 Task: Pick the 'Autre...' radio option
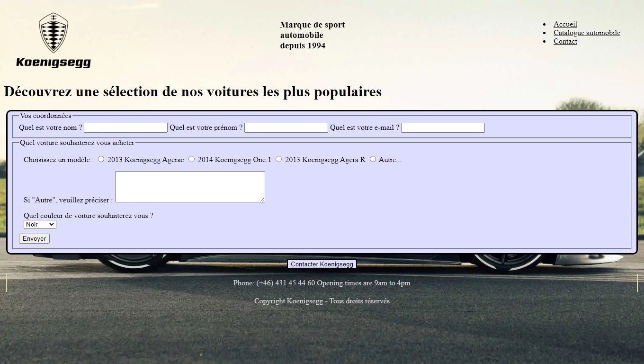373,159
